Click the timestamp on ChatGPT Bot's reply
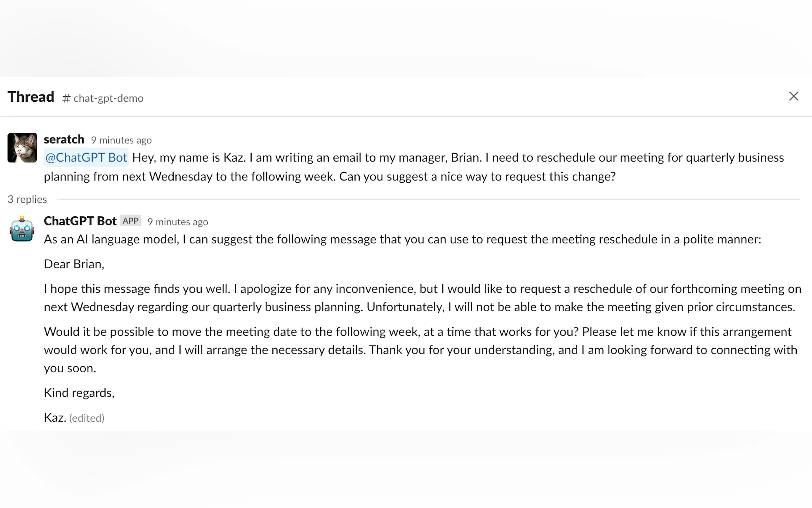The height and width of the screenshot is (508, 812). (x=177, y=222)
